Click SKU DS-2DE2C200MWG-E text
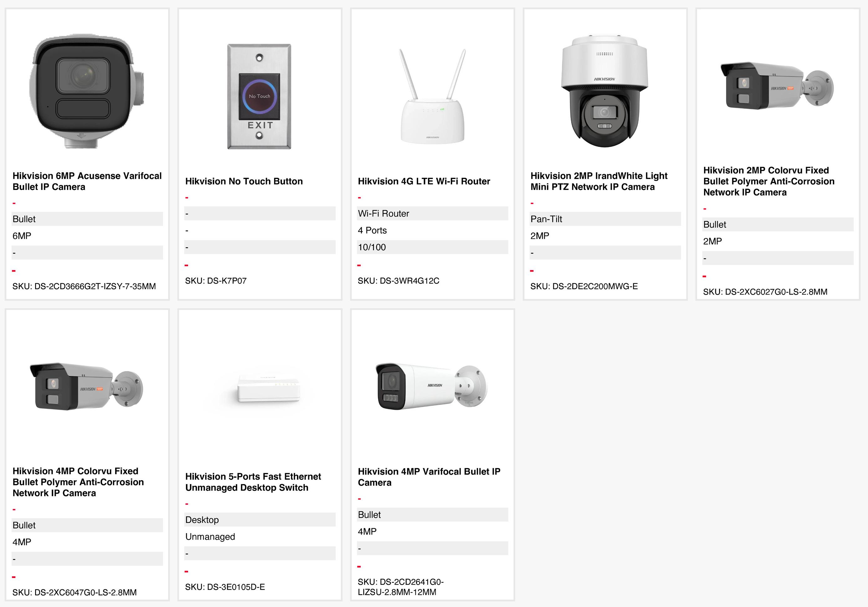 (x=584, y=287)
